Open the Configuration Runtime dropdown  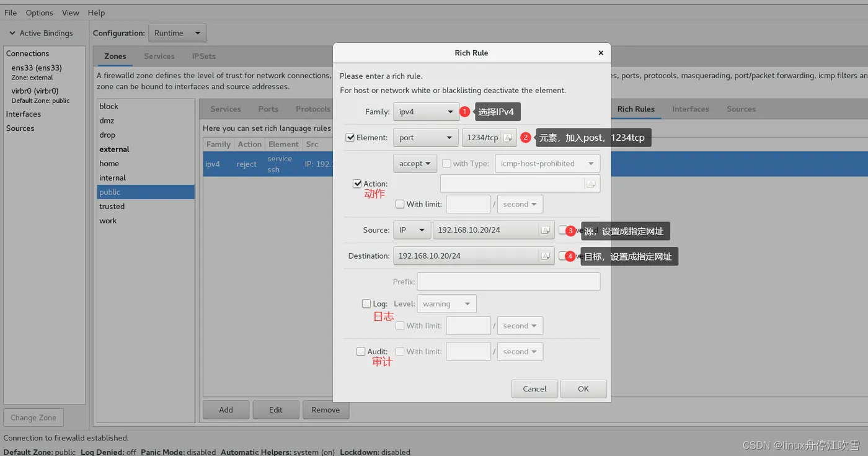point(177,33)
